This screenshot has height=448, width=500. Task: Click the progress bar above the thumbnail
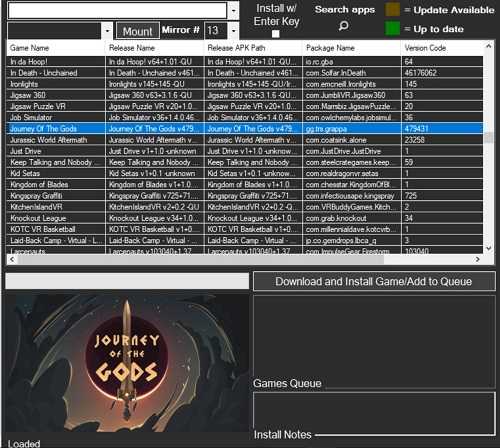[127, 281]
